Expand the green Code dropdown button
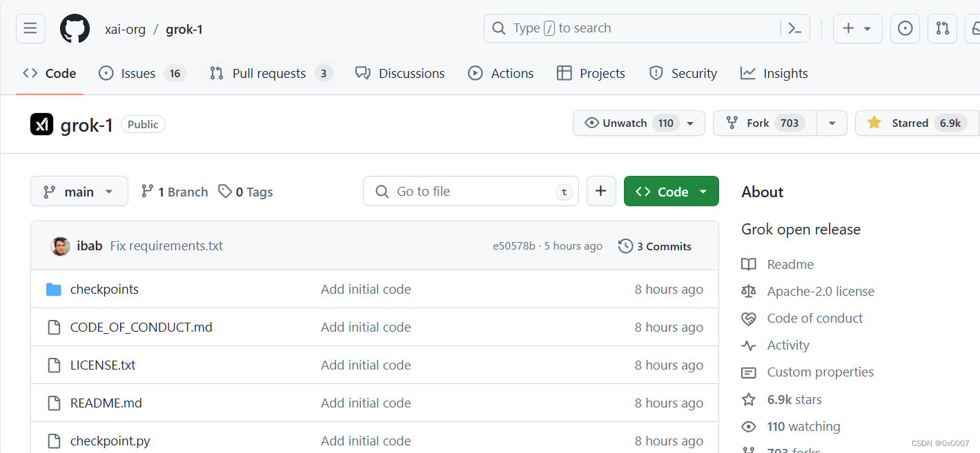This screenshot has height=453, width=980. (672, 191)
